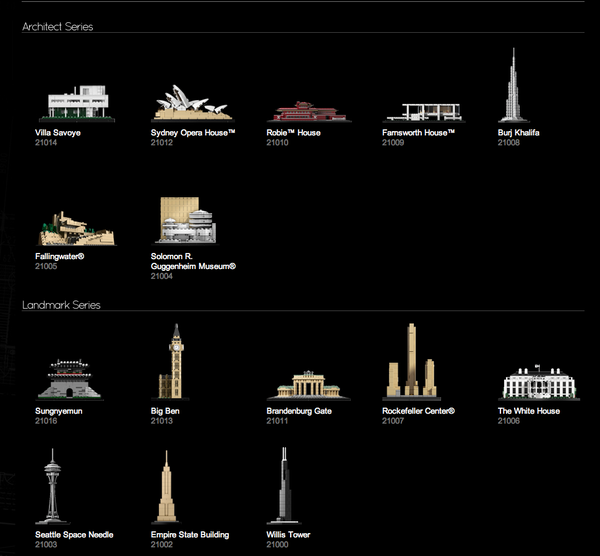Open the Guggenheim Museum model image
This screenshot has width=600, height=556.
point(187,220)
